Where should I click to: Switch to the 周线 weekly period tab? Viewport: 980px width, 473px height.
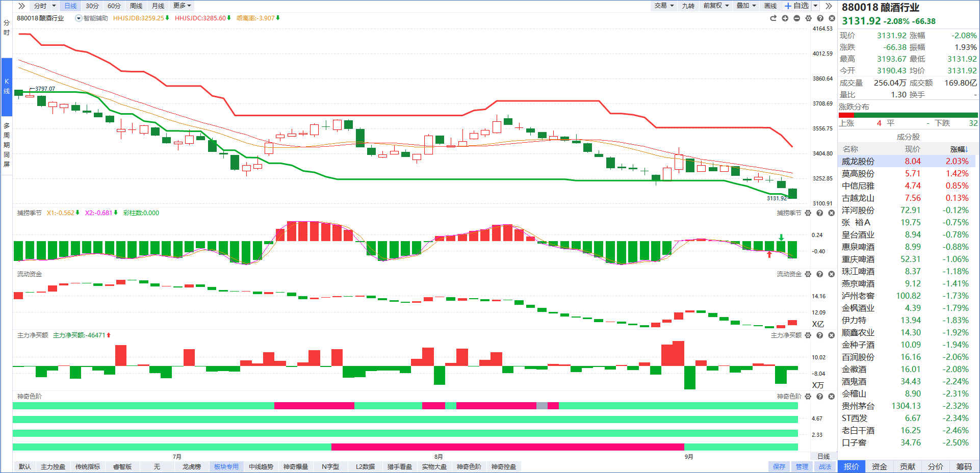pos(136,6)
